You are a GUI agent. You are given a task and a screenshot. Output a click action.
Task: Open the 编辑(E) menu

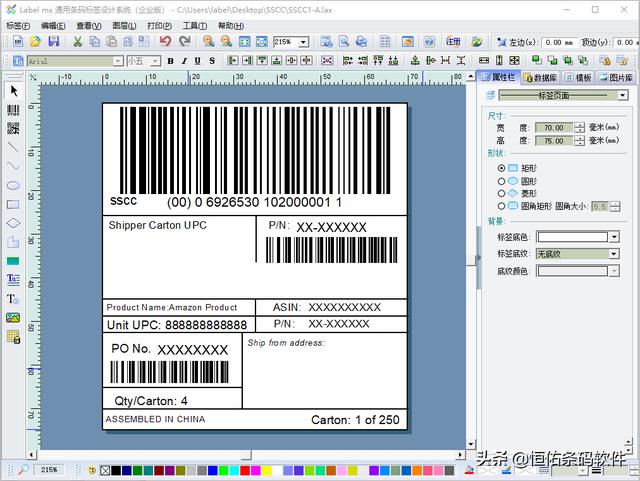[53, 26]
